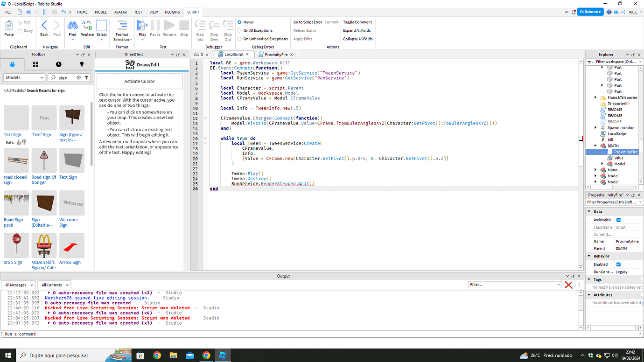Open the Models dropdown in the Toolbox

click(x=23, y=77)
